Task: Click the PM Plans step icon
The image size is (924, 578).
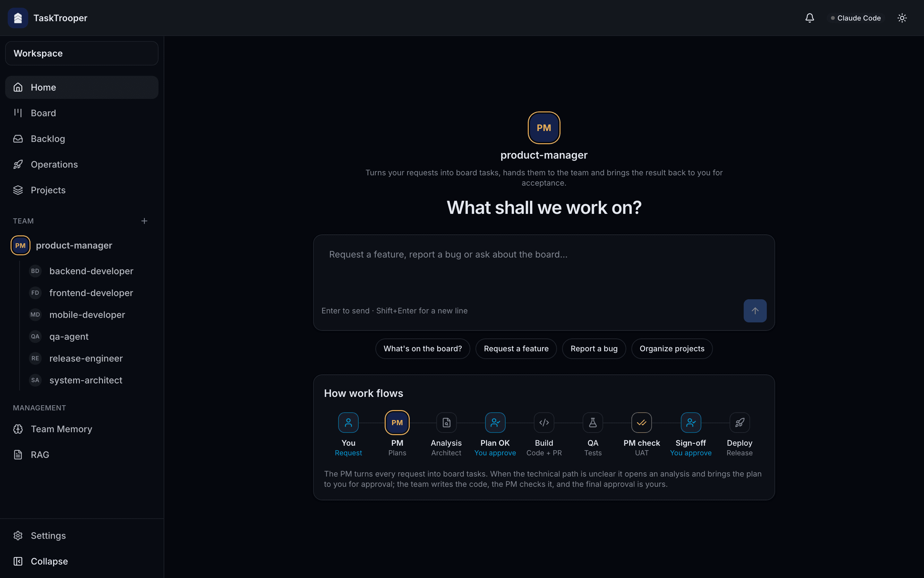Action: coord(397,422)
